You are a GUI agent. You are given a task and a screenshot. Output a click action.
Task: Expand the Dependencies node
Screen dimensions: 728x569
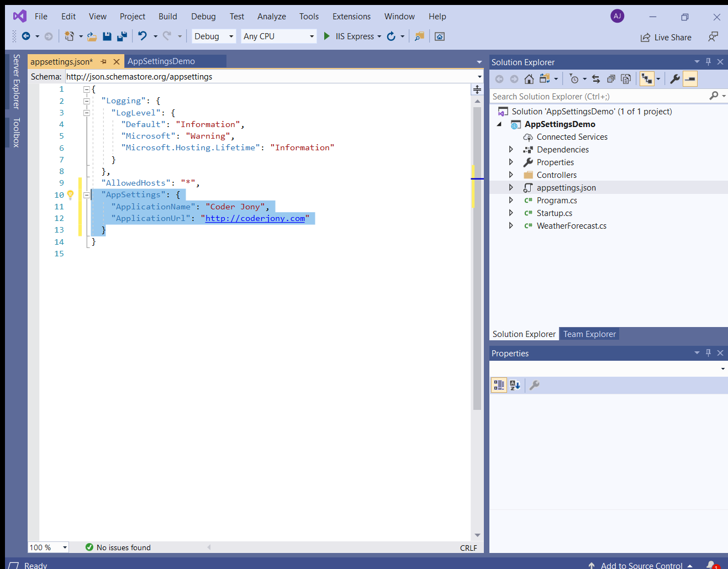510,149
